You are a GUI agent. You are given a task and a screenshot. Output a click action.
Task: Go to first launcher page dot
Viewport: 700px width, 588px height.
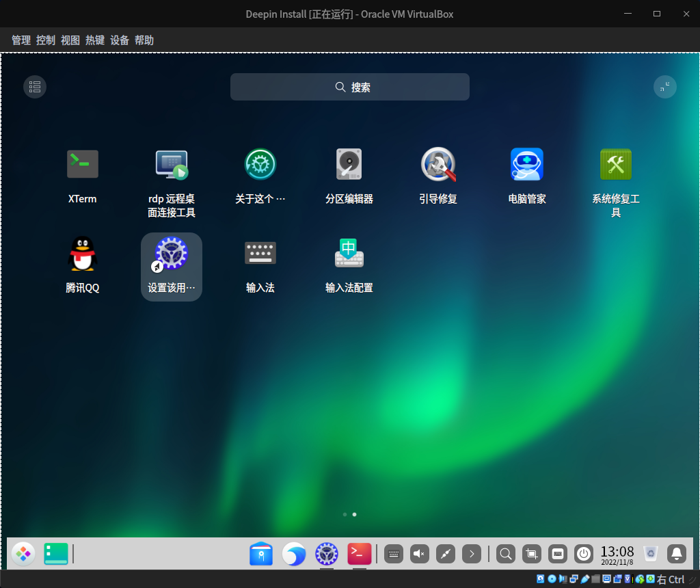pos(345,514)
